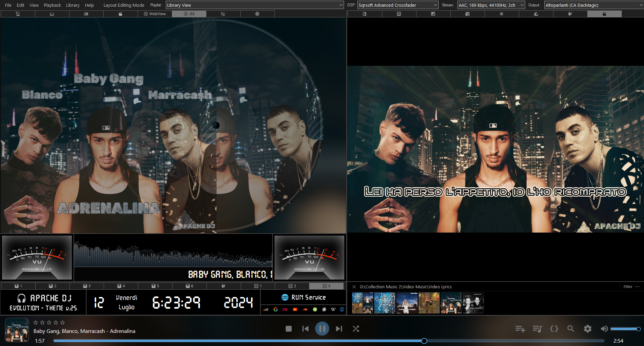This screenshot has width=644, height=346.
Task: Pause the current track
Action: (322, 329)
